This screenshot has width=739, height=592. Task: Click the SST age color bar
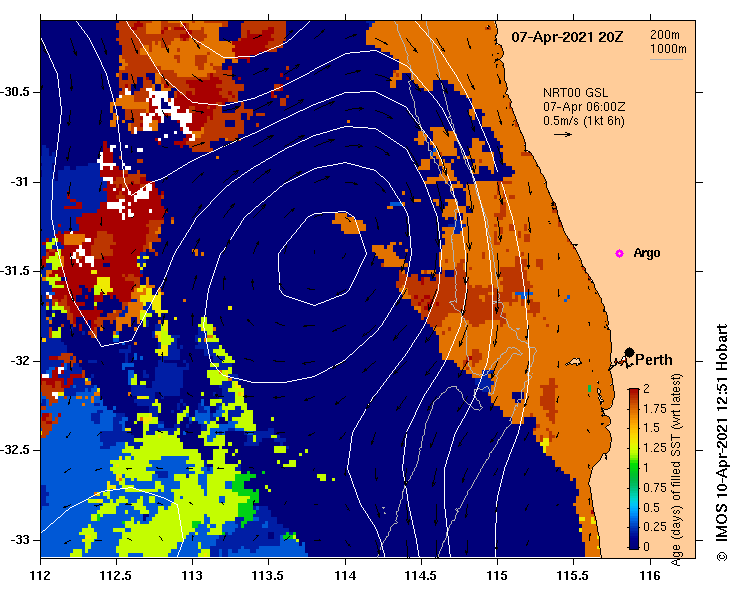(x=634, y=469)
